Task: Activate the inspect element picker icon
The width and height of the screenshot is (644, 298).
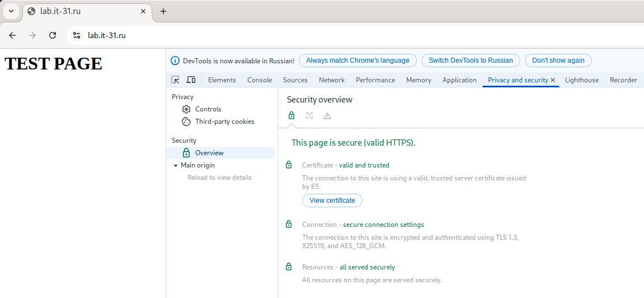Action: point(175,80)
